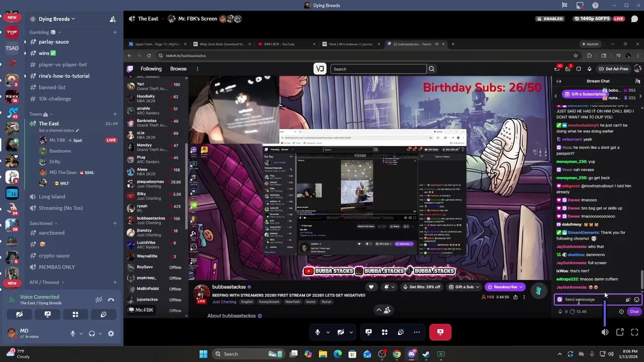Switch to BINO BOP - YouTube tab

click(286, 44)
